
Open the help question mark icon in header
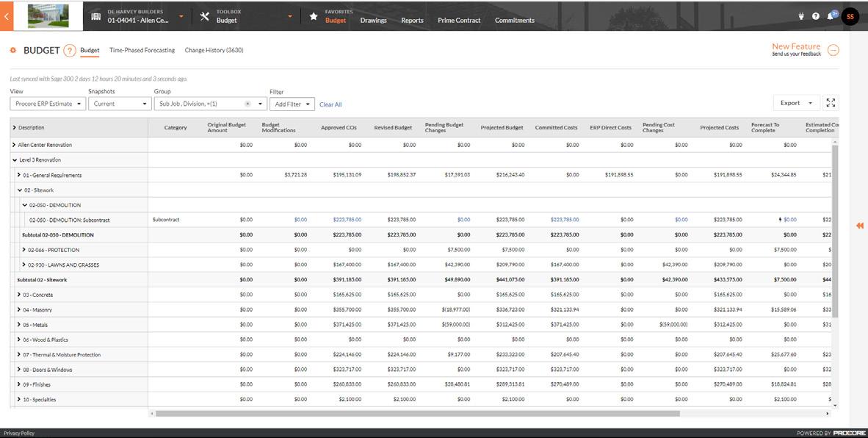point(815,17)
